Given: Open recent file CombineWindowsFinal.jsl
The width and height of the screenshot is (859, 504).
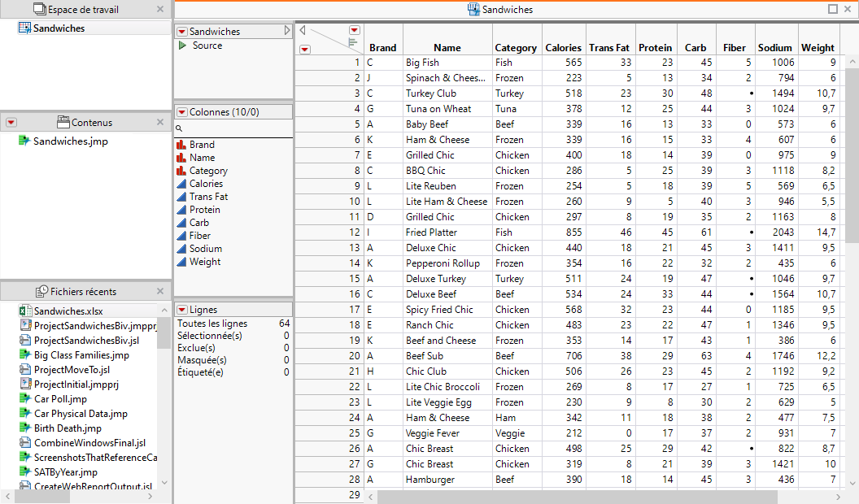Looking at the screenshot, I should pos(89,443).
